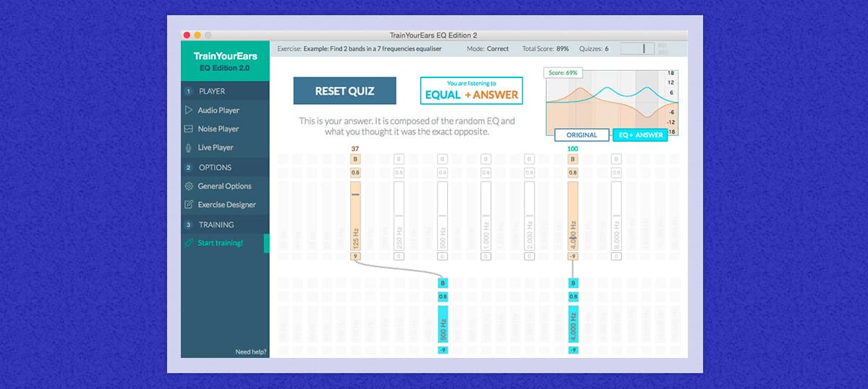Select the Noise Player waveform icon
The width and height of the screenshot is (868, 389).
[189, 129]
